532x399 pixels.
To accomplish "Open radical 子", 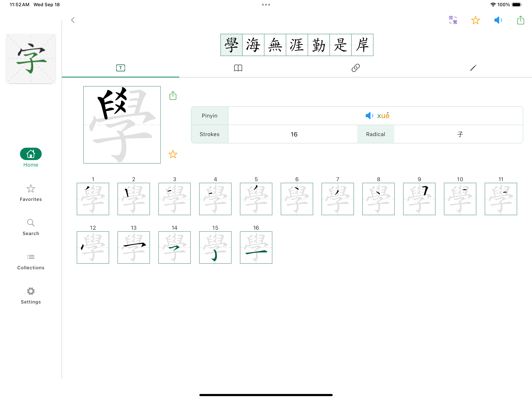I will coord(460,134).
